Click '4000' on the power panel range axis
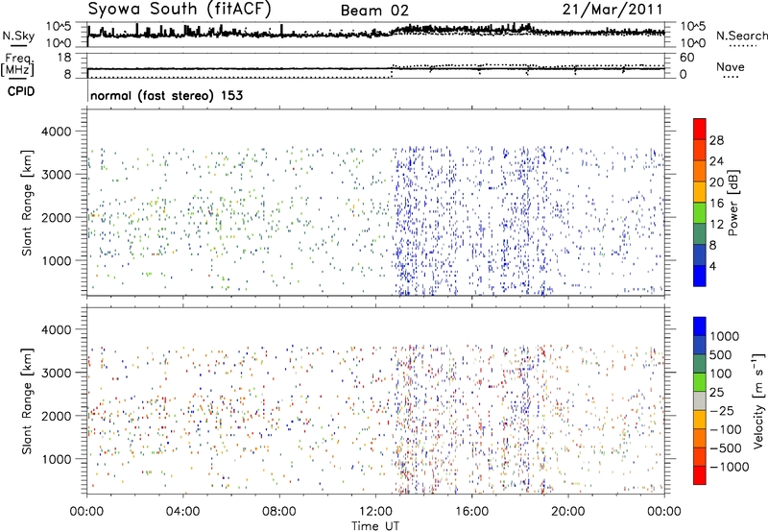This screenshot has height=532, width=768. point(57,132)
